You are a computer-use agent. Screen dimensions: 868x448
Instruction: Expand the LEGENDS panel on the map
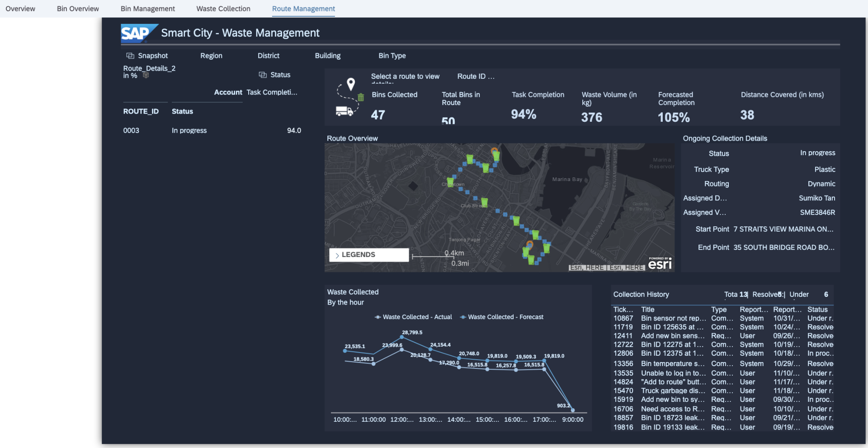pyautogui.click(x=369, y=255)
